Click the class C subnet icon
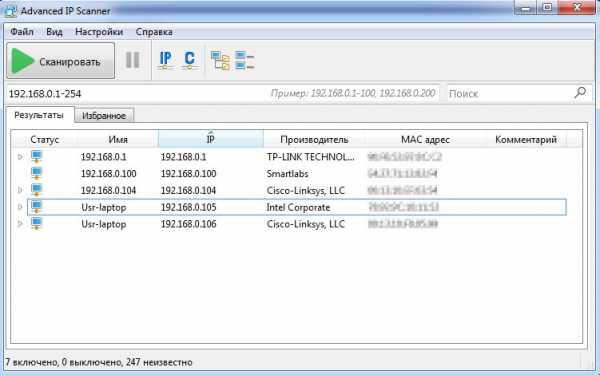Image resolution: width=600 pixels, height=375 pixels. (x=189, y=60)
